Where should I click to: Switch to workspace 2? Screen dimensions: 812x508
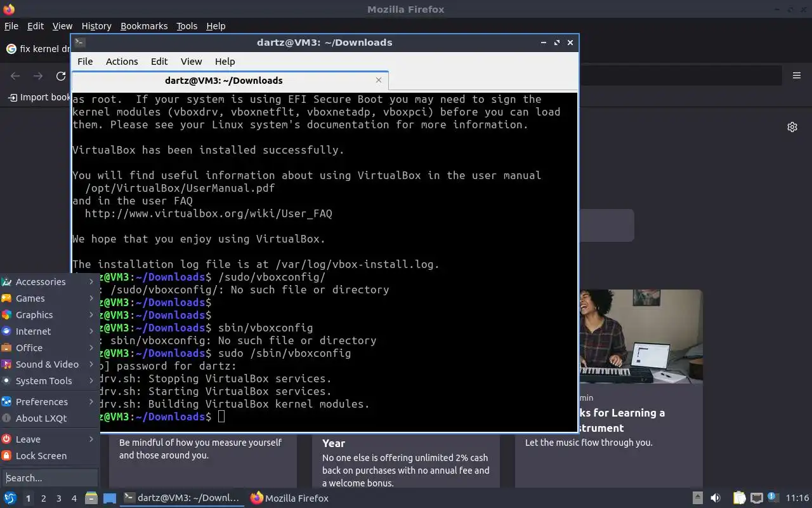pyautogui.click(x=43, y=498)
